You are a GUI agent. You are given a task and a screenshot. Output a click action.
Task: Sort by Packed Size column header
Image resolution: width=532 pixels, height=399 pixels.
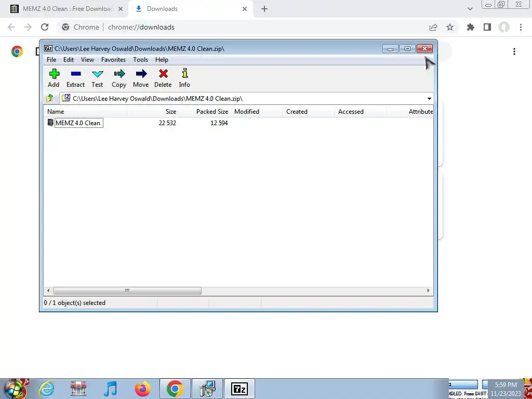tap(205, 112)
